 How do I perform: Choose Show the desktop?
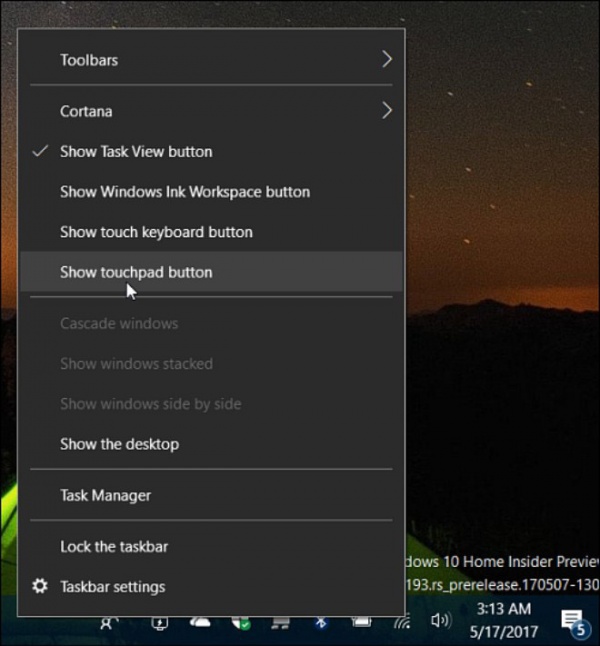pos(211,444)
